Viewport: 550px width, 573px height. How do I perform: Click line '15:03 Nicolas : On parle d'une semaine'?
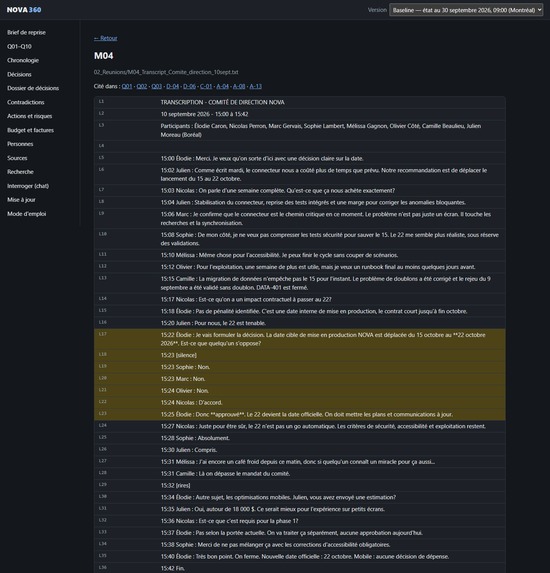click(x=300, y=190)
